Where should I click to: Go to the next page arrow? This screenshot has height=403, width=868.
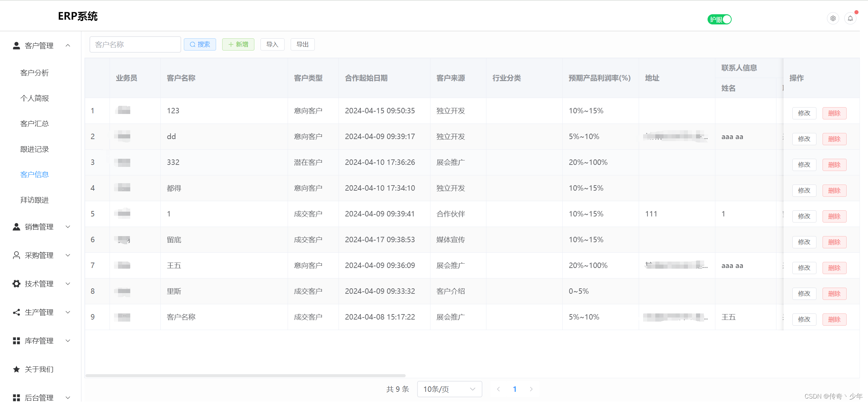pos(531,389)
